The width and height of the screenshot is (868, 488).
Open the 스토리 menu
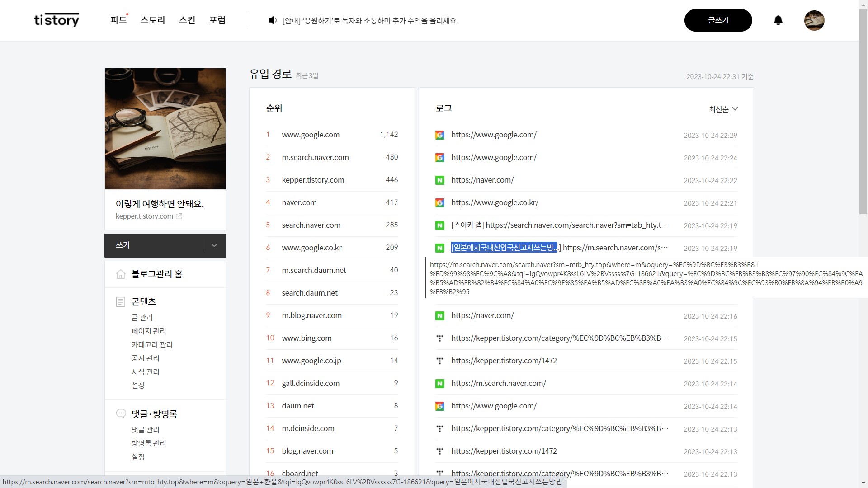[x=153, y=20]
